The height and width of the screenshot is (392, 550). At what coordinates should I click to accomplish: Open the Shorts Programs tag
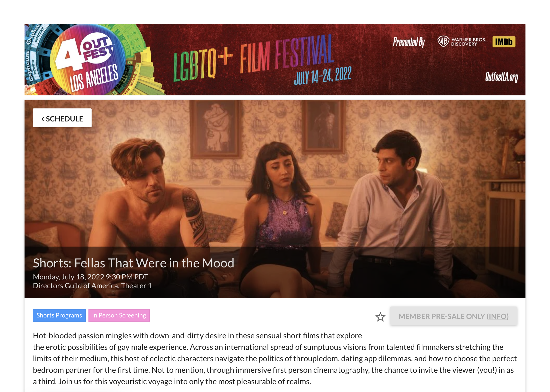[x=59, y=315]
